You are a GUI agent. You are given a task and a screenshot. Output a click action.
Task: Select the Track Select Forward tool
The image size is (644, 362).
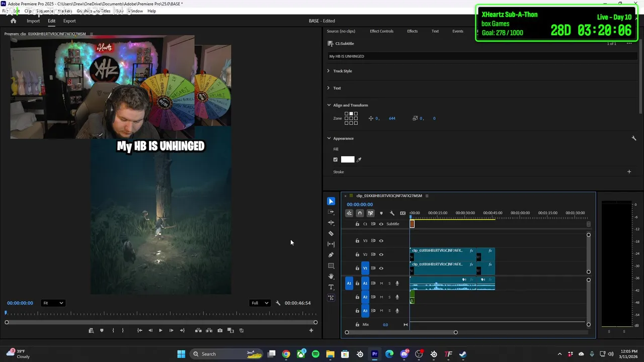pyautogui.click(x=331, y=212)
